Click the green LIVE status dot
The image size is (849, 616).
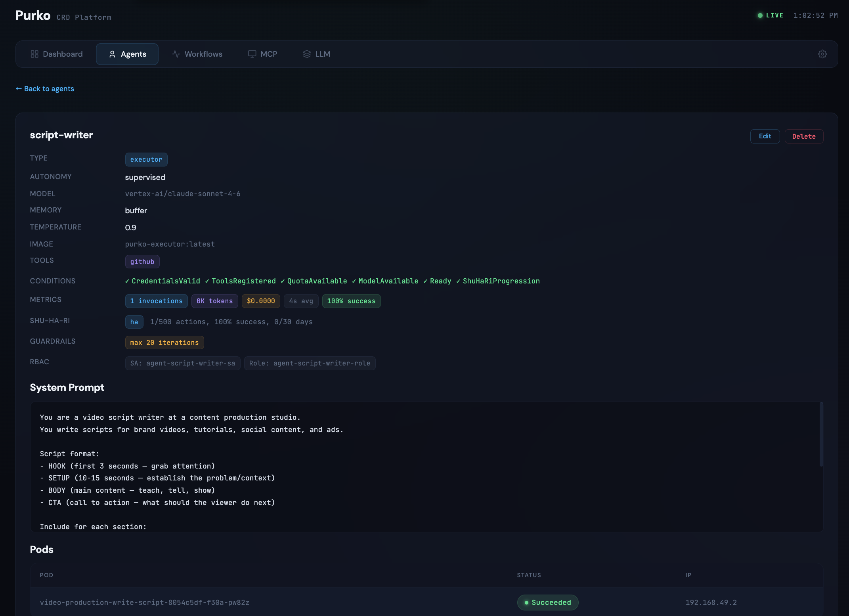coord(760,15)
